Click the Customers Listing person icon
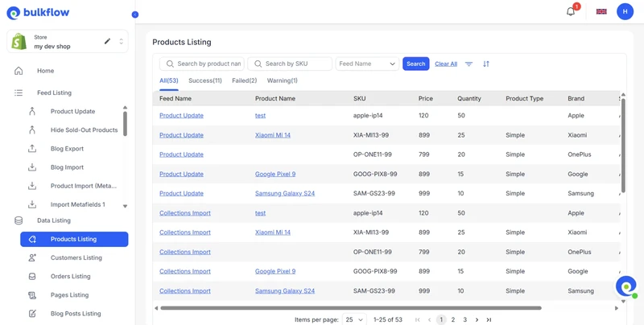 coord(32,257)
